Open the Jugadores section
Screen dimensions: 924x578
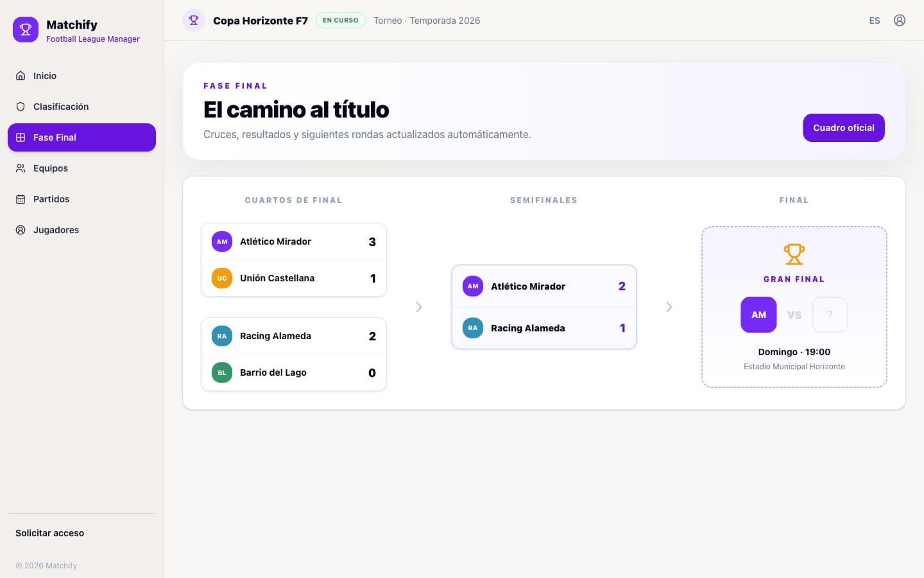[x=81, y=230]
